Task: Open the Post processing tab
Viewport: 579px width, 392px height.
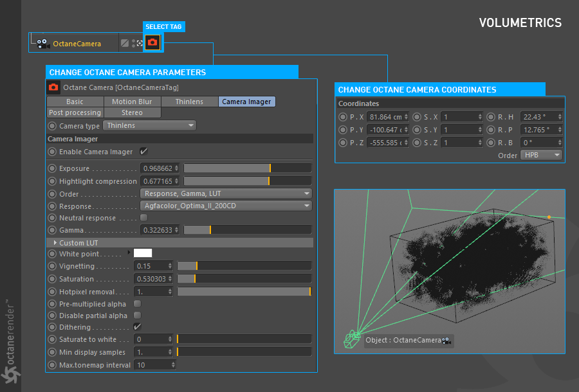Action: [75, 112]
